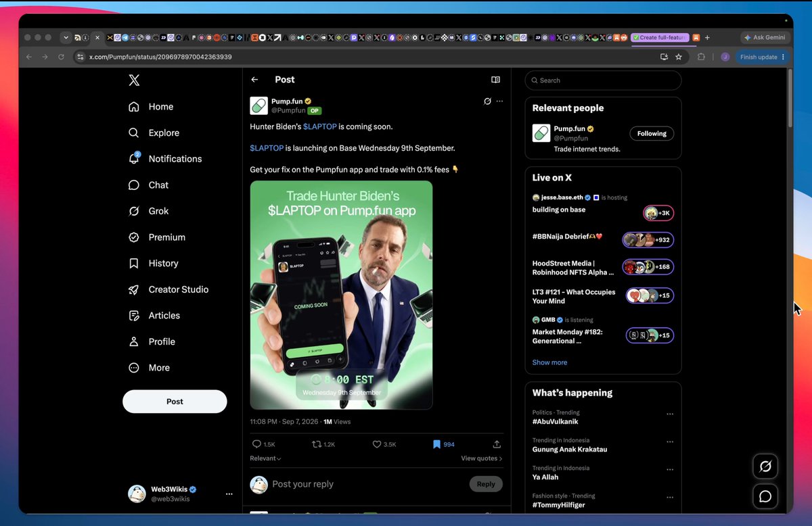
Task: Click the Reply button
Action: click(486, 484)
